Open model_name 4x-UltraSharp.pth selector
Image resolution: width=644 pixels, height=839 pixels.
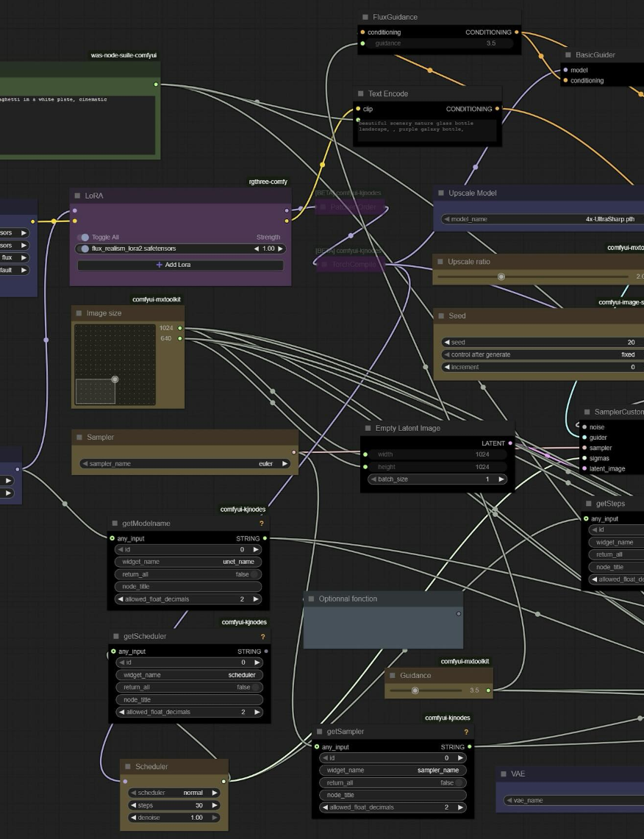(x=544, y=219)
